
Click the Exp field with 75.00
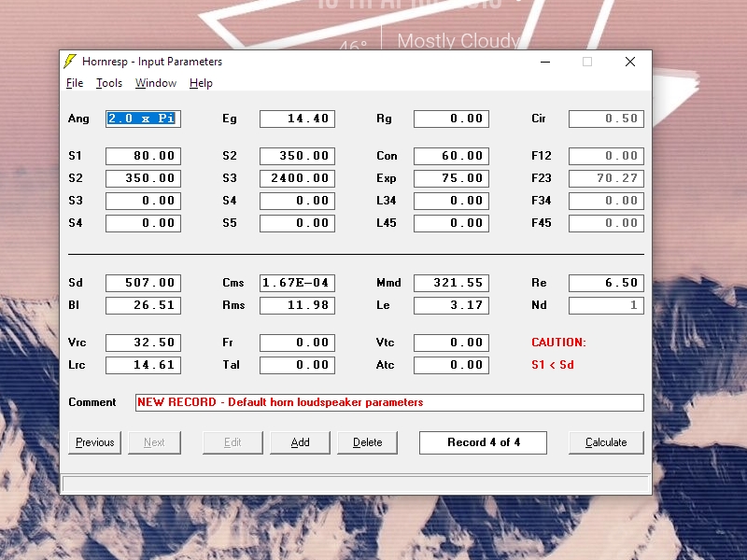451,178
